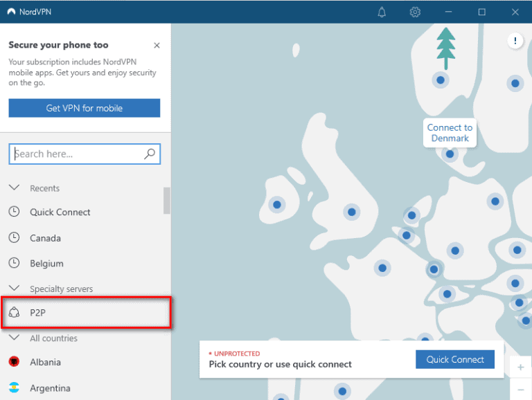
Task: Zoom in the map with plus button
Action: [520, 367]
